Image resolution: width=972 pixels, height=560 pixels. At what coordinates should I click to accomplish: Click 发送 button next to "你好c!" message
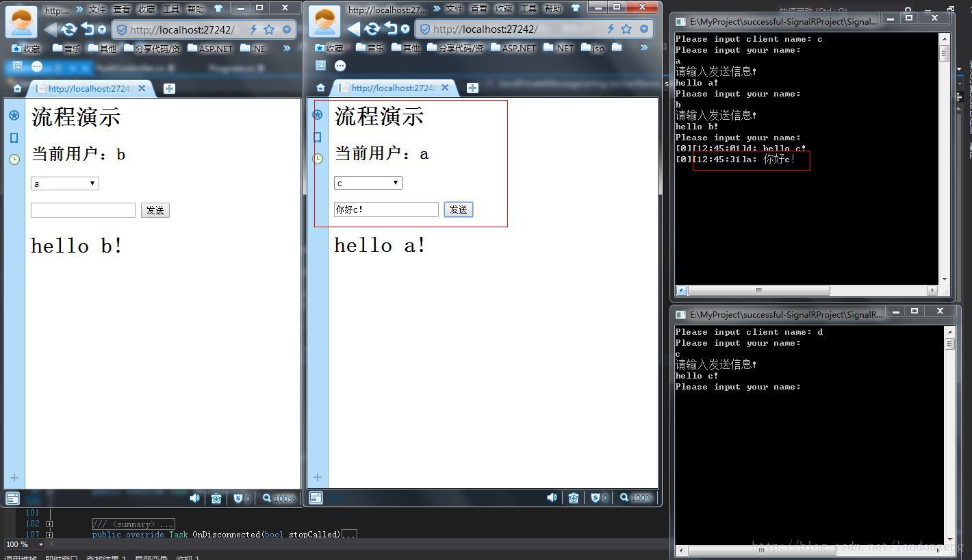pos(459,209)
